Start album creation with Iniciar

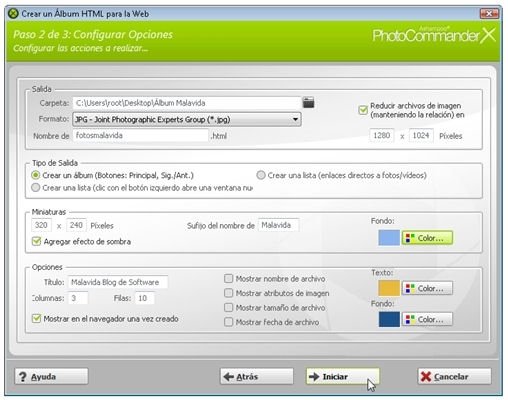point(343,377)
